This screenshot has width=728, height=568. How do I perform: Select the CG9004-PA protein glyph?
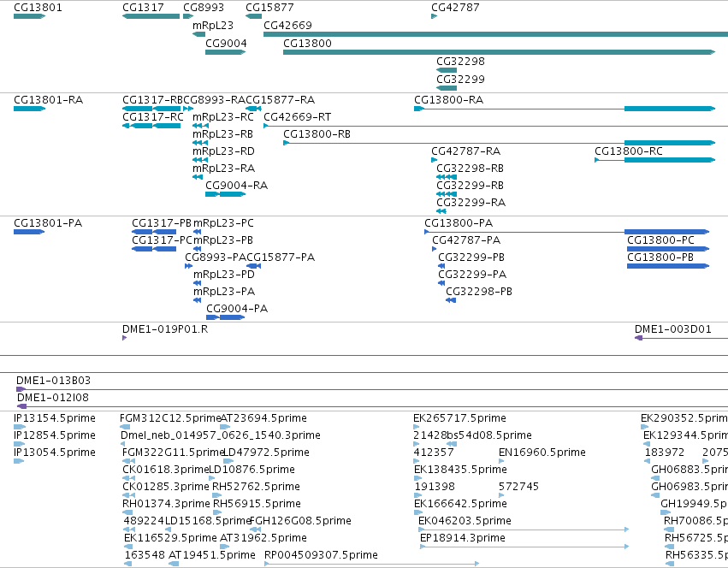point(225,317)
